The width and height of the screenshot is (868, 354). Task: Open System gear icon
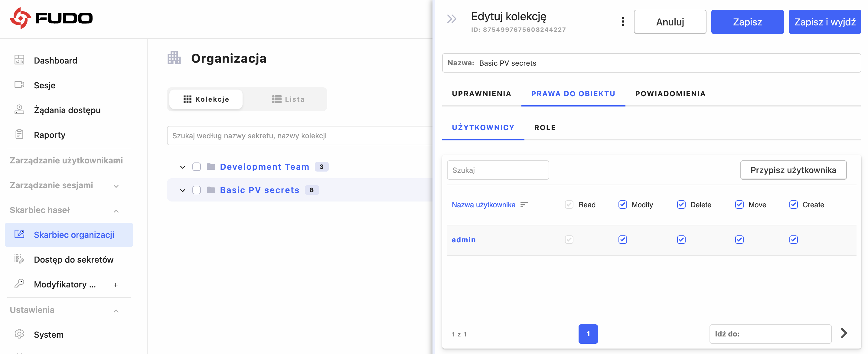(19, 334)
